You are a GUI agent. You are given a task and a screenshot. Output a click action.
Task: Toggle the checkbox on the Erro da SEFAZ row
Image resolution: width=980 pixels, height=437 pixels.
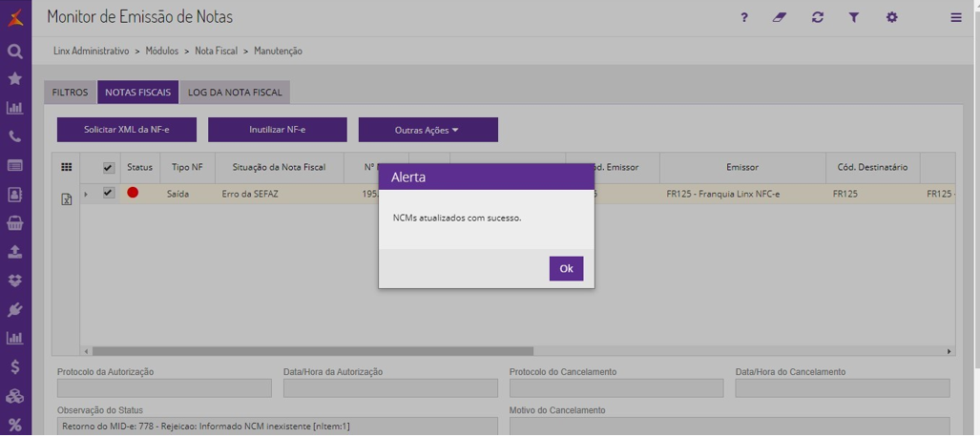point(109,193)
